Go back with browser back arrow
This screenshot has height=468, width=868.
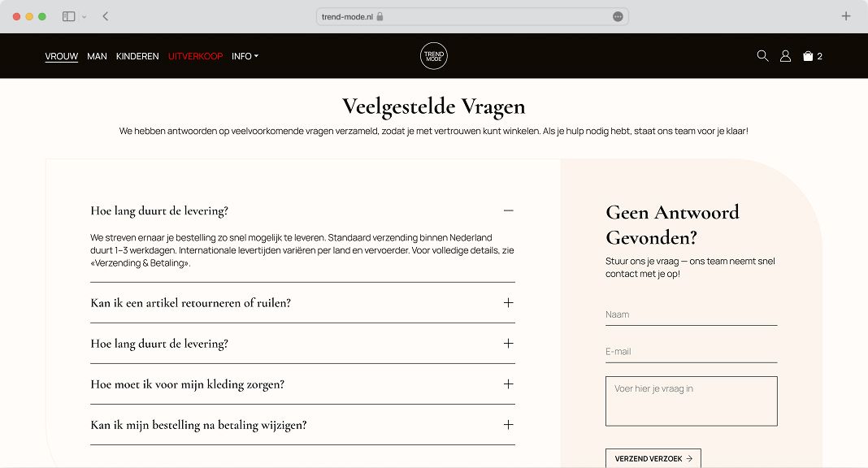point(105,16)
